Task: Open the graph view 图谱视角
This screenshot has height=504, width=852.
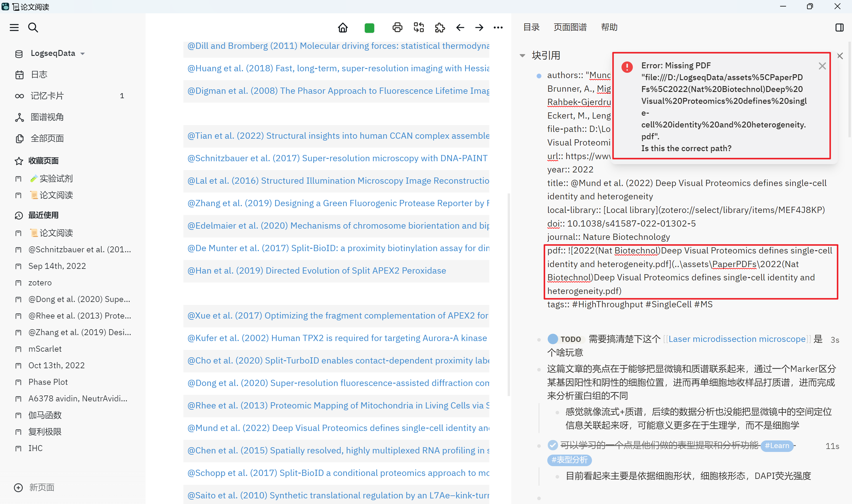Action: (47, 117)
